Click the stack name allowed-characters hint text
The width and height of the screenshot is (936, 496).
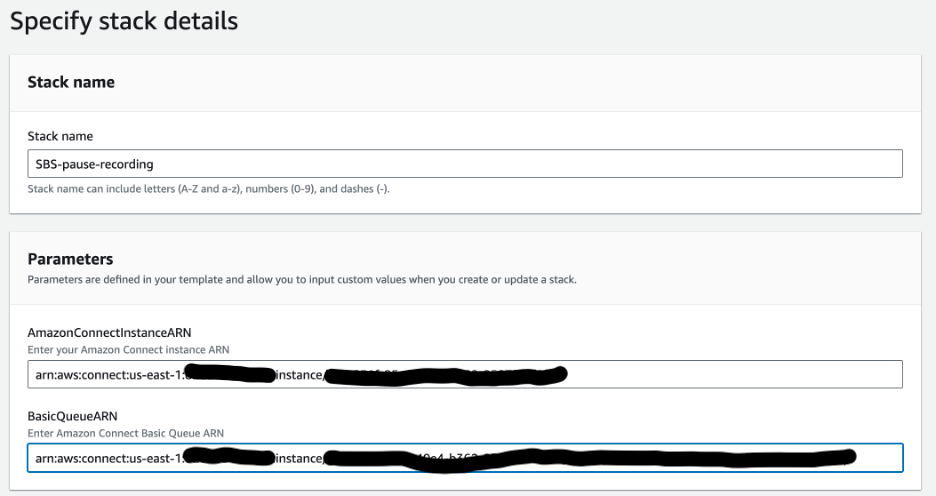coord(208,189)
